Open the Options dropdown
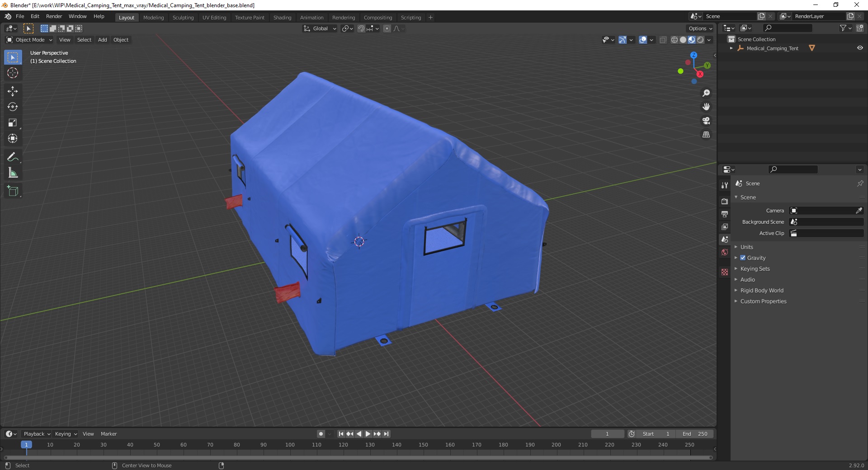 [x=700, y=28]
